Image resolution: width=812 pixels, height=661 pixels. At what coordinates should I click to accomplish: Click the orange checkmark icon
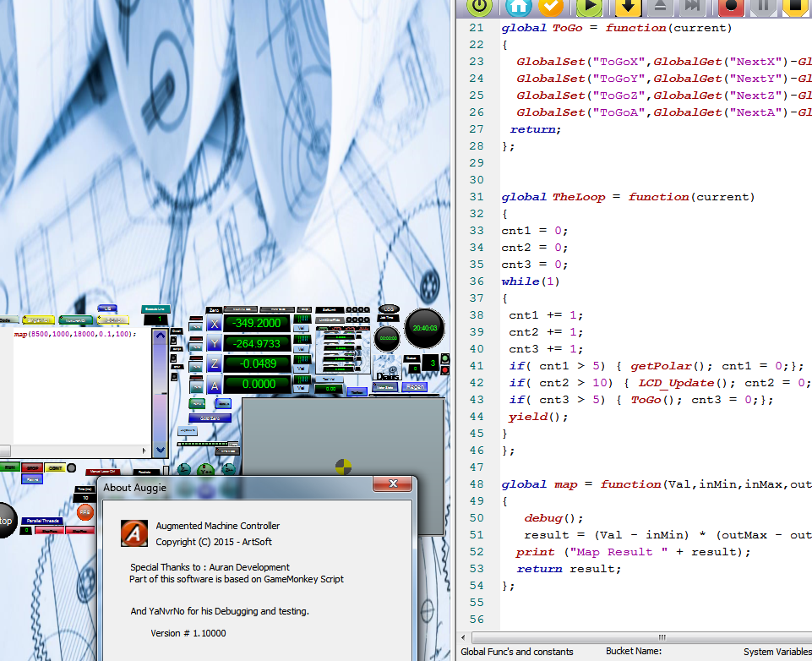point(551,6)
